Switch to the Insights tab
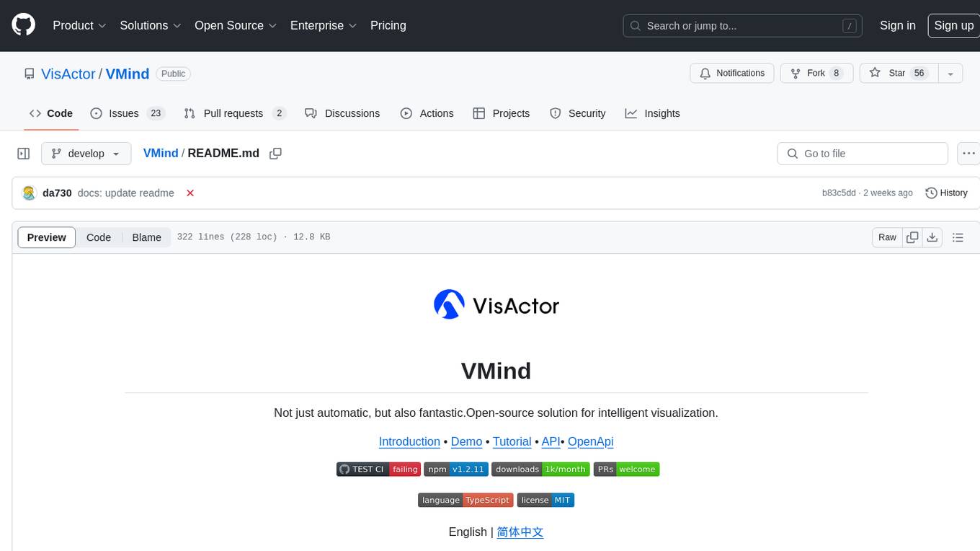This screenshot has width=980, height=551. click(x=652, y=113)
